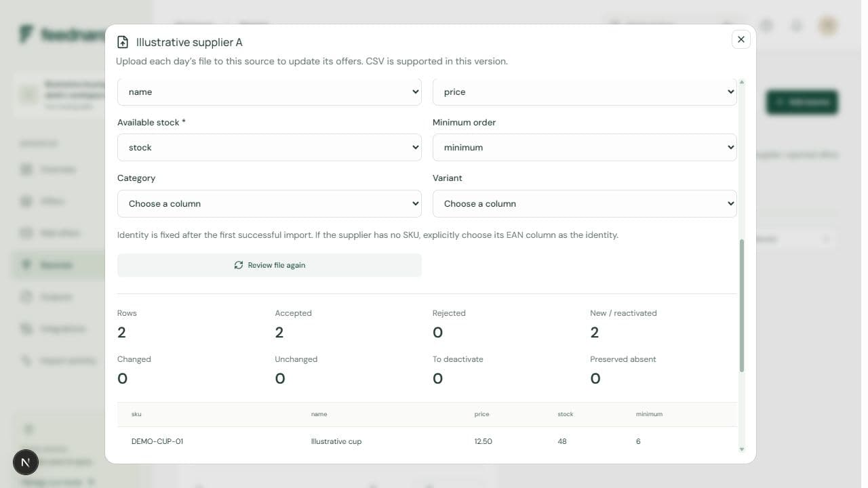The image size is (868, 488).
Task: Click the minimum column header in preview table
Action: [649, 414]
